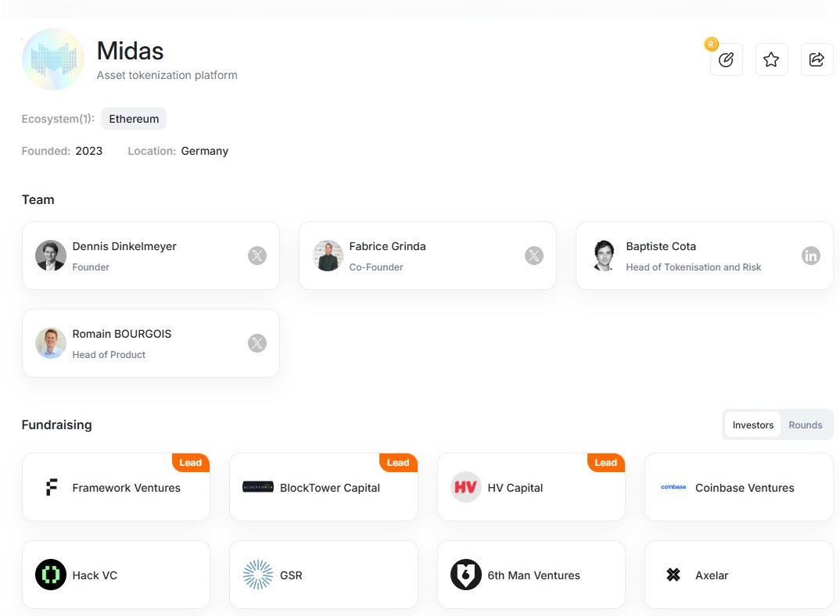The image size is (840, 616).
Task: Click the Hack VC logo icon
Action: click(x=51, y=575)
